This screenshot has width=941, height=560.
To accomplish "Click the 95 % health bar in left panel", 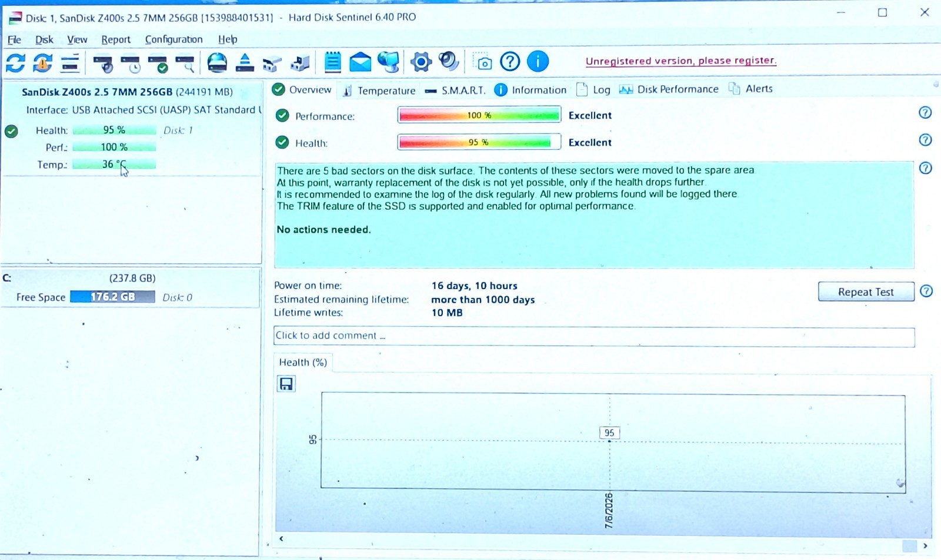I will pos(114,130).
